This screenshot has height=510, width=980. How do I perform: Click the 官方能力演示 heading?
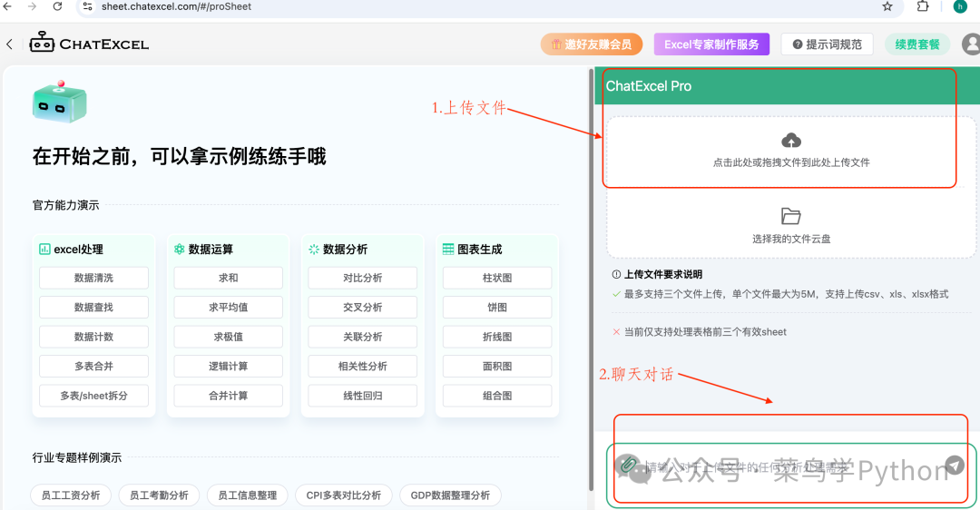point(65,205)
